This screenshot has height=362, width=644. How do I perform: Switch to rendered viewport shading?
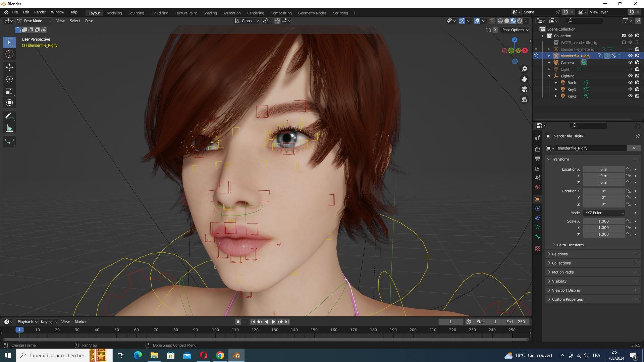(x=520, y=21)
